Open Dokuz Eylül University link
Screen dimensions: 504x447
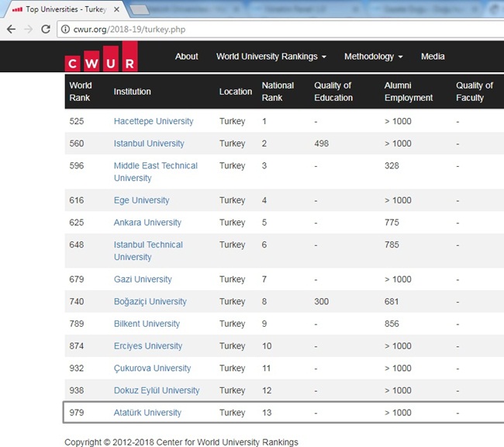click(x=157, y=390)
